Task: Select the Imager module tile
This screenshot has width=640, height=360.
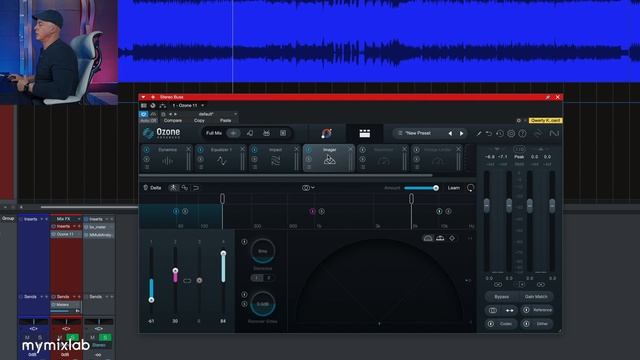Action: pyautogui.click(x=329, y=158)
